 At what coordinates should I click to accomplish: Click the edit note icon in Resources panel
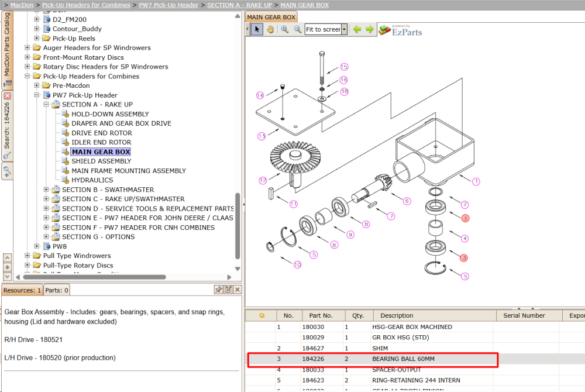pyautogui.click(x=228, y=290)
